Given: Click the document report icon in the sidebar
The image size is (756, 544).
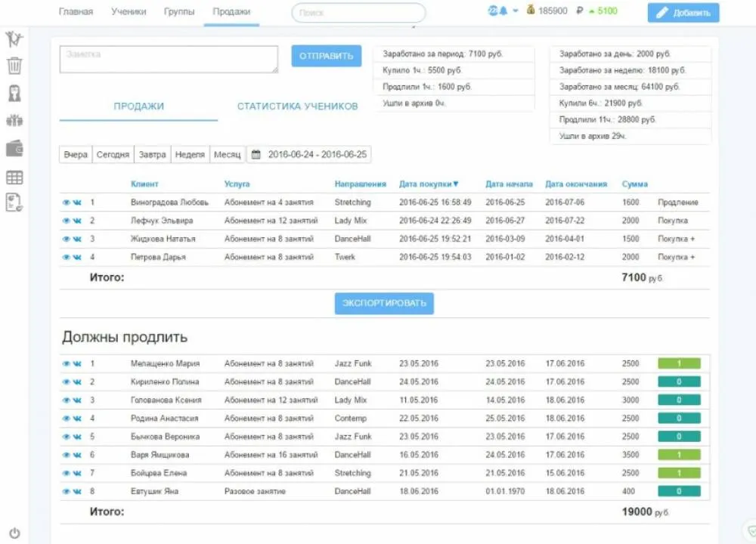Looking at the screenshot, I should (14, 202).
